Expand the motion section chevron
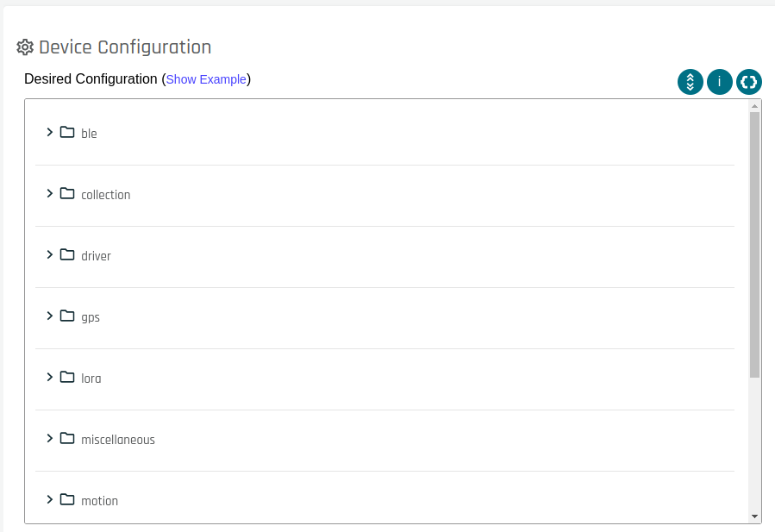The width and height of the screenshot is (775, 532). click(50, 499)
